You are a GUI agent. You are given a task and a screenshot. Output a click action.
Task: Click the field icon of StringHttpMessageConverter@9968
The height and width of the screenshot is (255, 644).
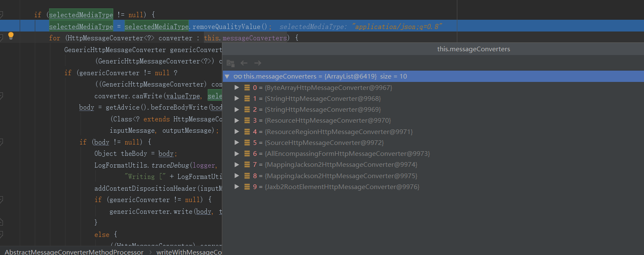point(248,99)
